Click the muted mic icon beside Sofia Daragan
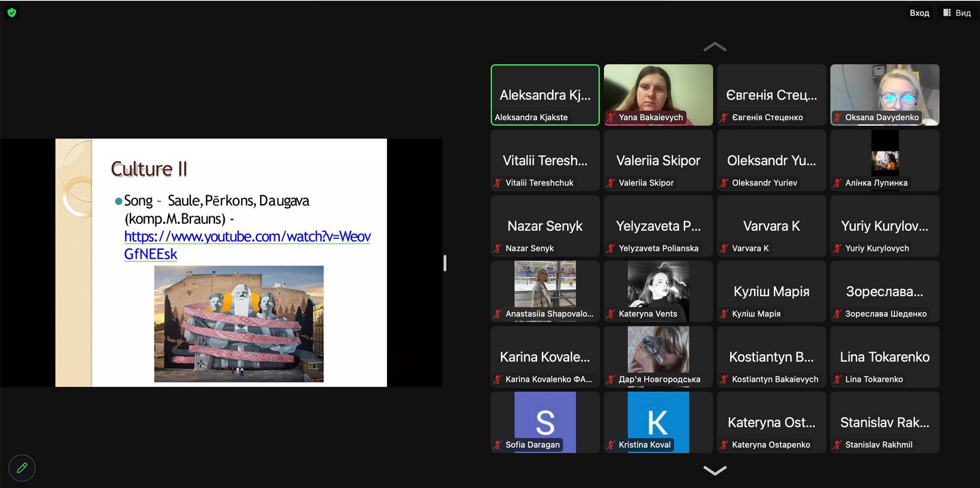 (498, 445)
